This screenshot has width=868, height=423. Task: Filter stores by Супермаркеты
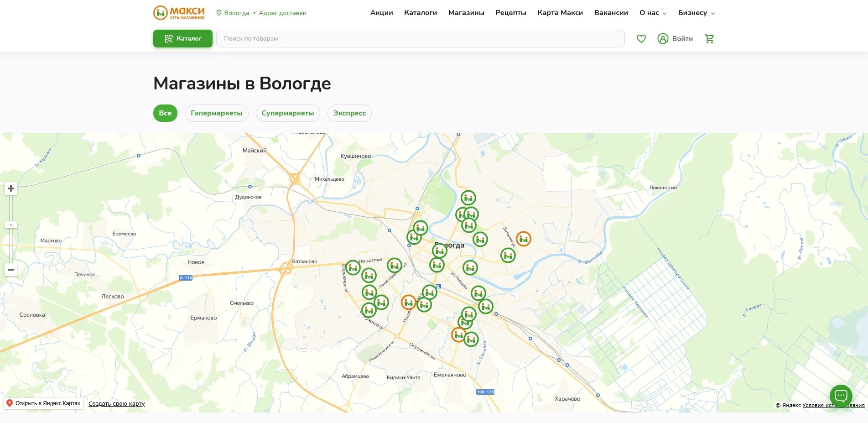pyautogui.click(x=287, y=113)
